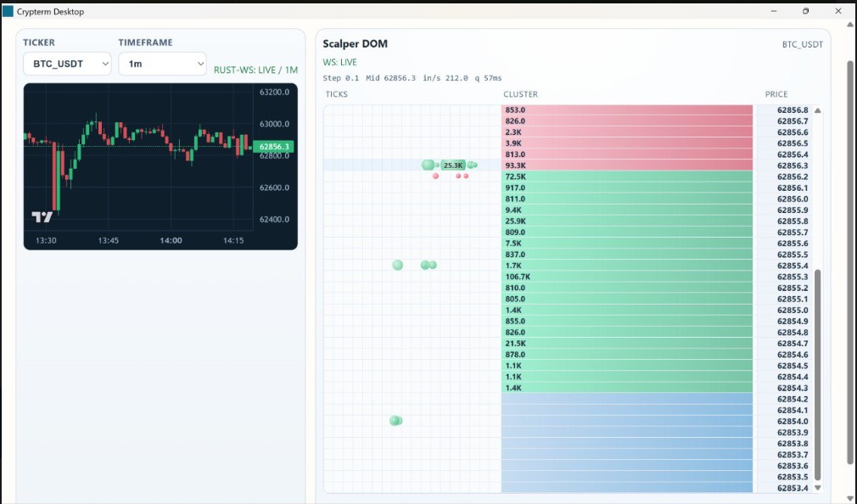857x504 pixels.
Task: Open the TICKER dropdown showing BTC_USDT
Action: point(67,64)
